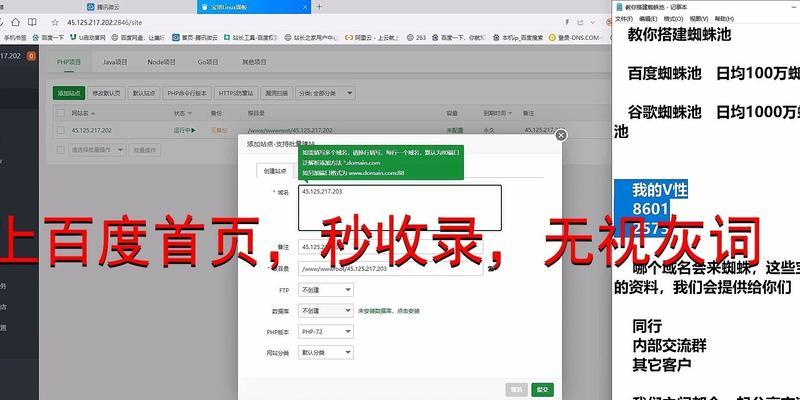This screenshot has width=800, height=400.
Task: Click the 其它客户 line in Notepad
Action: tap(662, 365)
